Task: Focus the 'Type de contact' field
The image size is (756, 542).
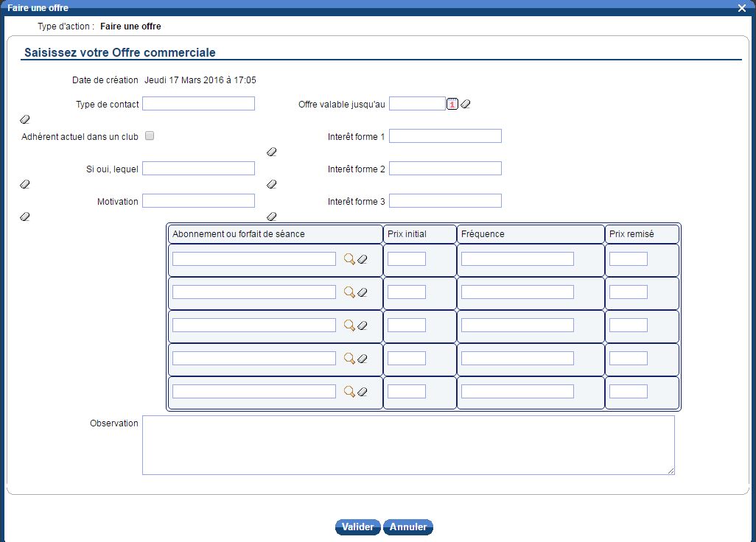Action: pos(198,104)
